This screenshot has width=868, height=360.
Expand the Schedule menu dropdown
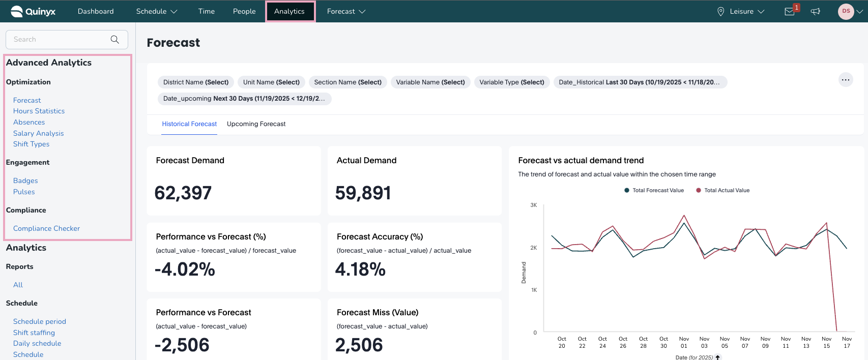pos(156,11)
